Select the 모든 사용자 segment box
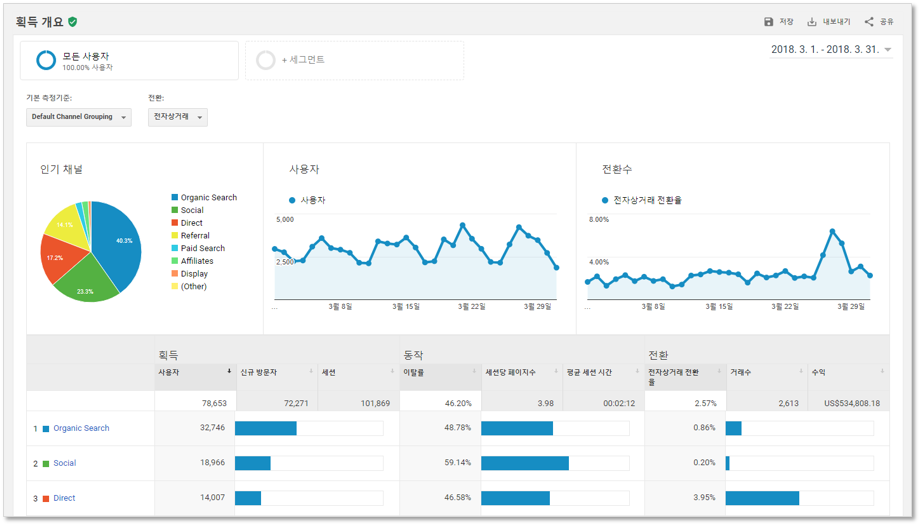The height and width of the screenshot is (526, 921). [x=129, y=60]
